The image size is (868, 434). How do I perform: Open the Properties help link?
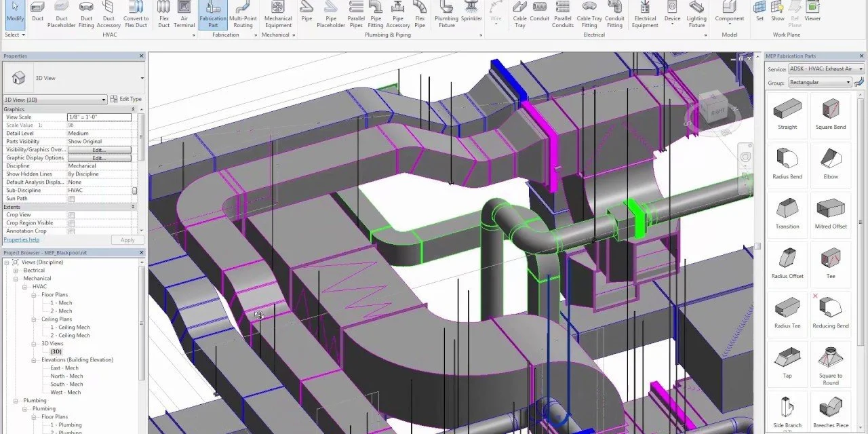pyautogui.click(x=22, y=239)
